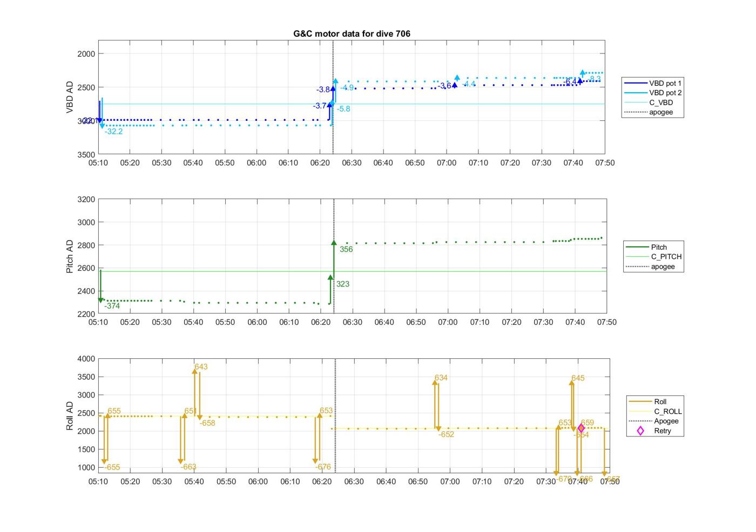756x532 pixels.
Task: Click the 'Roll AD' y-axis label
Action: [x=70, y=415]
